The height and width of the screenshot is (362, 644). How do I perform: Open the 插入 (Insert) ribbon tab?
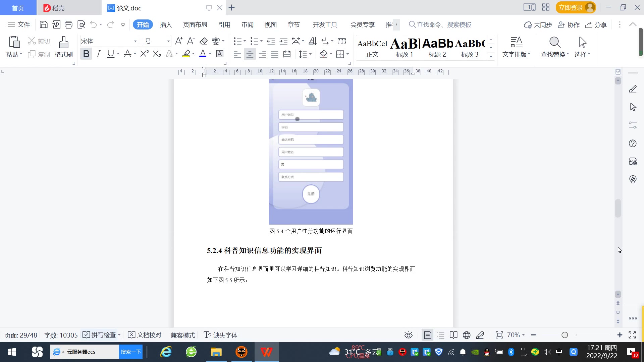pos(166,25)
